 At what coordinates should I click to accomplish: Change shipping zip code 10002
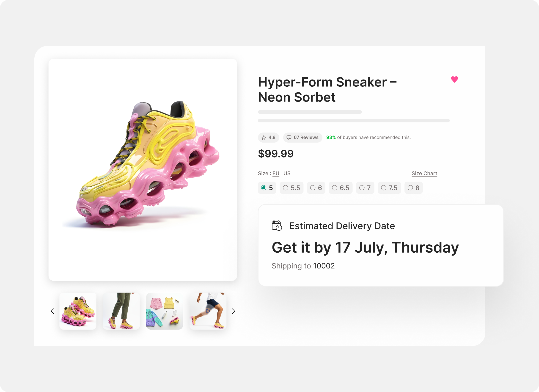(324, 266)
